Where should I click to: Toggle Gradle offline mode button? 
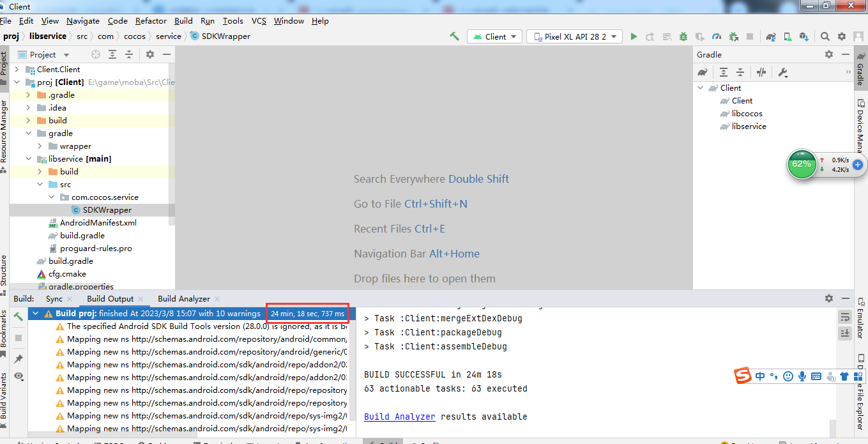761,72
